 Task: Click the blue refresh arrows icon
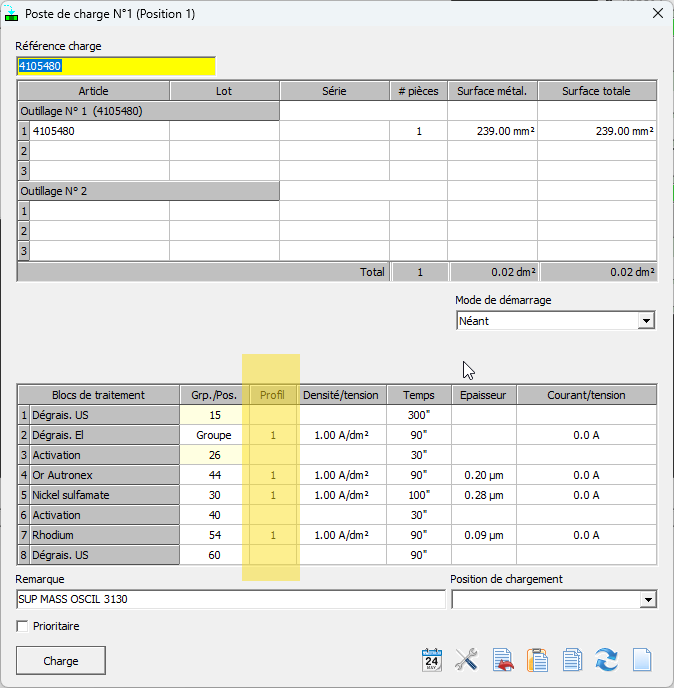(x=606, y=660)
